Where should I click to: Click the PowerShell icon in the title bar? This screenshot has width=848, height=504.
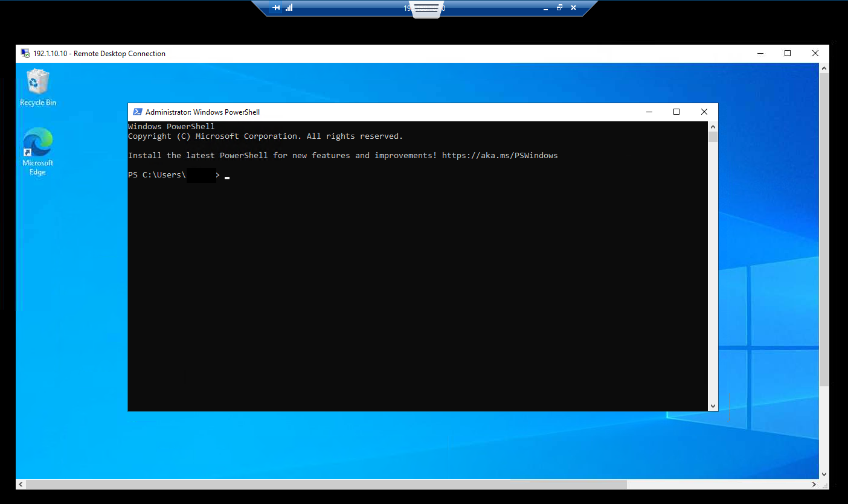(x=137, y=112)
